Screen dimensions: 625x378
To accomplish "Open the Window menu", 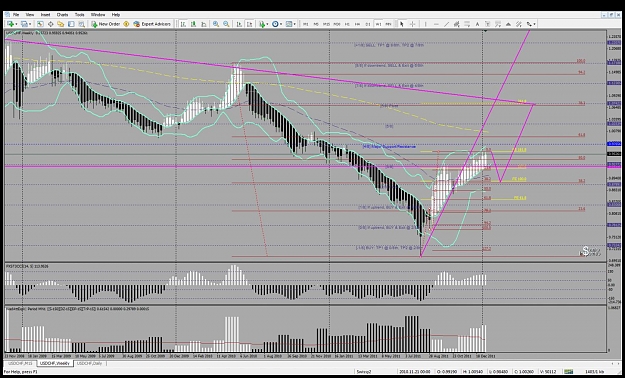I will tap(98, 14).
